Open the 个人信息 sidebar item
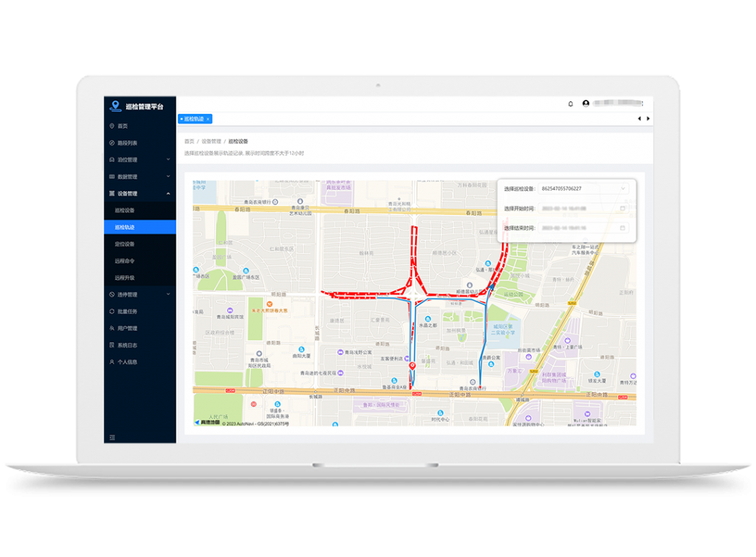 pos(140,362)
